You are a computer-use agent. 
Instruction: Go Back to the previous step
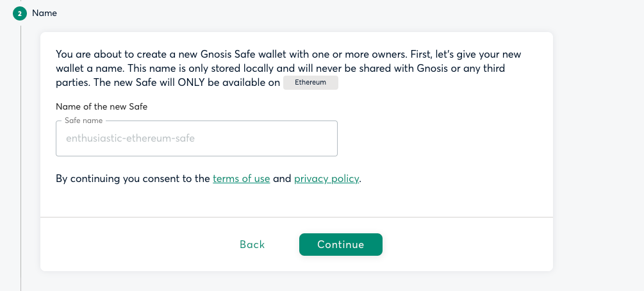point(252,244)
